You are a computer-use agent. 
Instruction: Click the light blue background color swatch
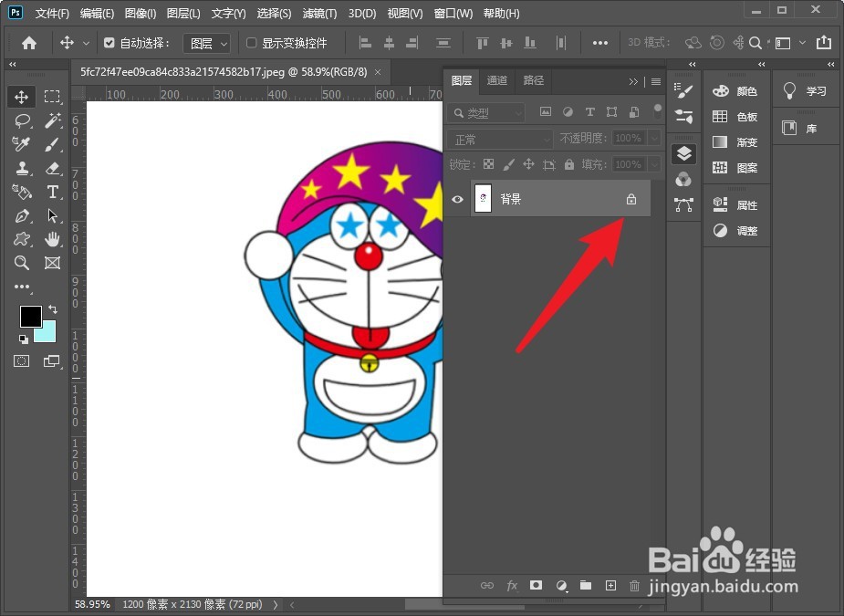[47, 333]
